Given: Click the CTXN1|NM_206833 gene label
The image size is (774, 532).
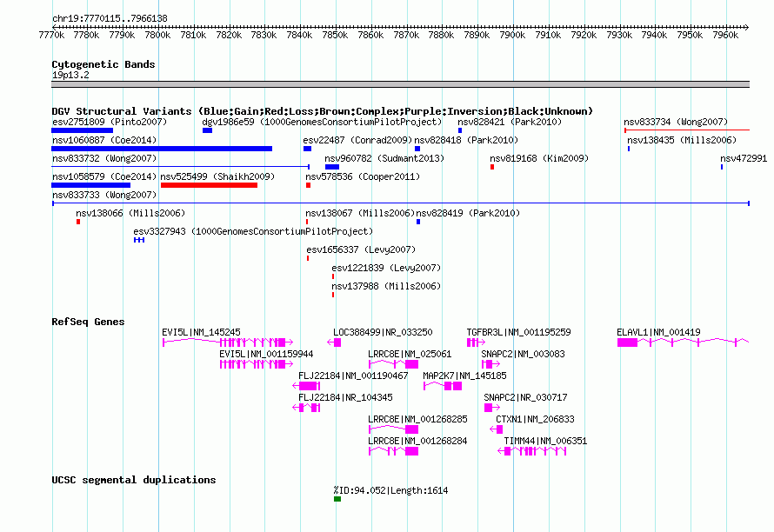Looking at the screenshot, I should tap(535, 419).
